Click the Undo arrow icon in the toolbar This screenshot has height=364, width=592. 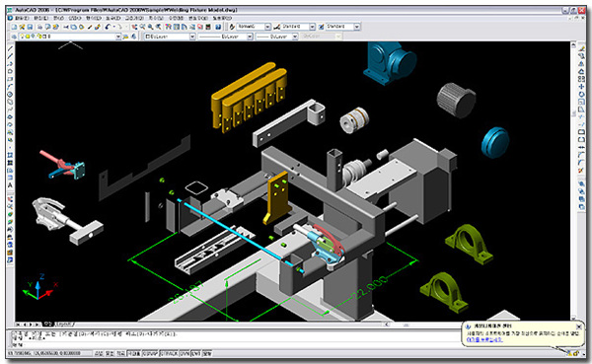coord(108,27)
